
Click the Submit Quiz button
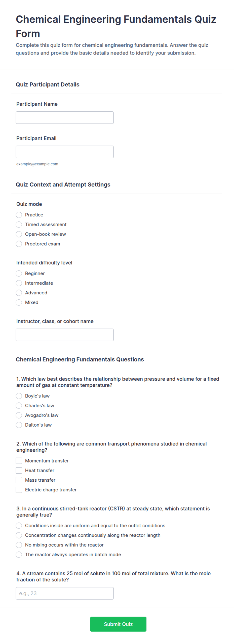pos(118,624)
